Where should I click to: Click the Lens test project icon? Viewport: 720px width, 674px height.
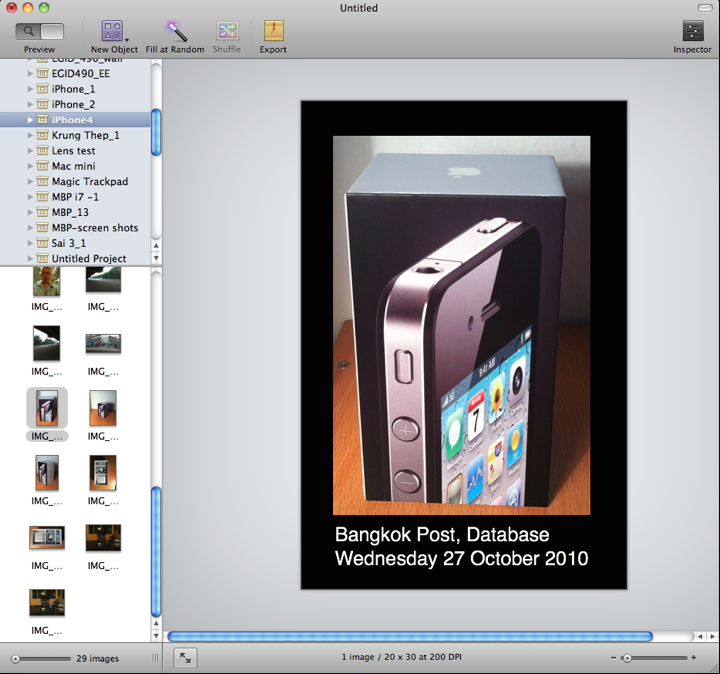(x=42, y=151)
